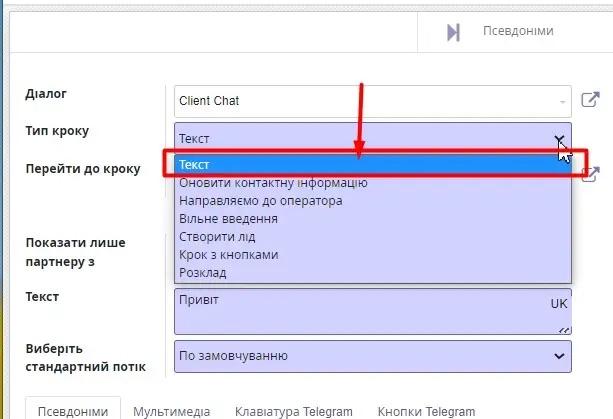This screenshot has width=613, height=419.
Task: Click the Діалог field label
Action: 46,94
